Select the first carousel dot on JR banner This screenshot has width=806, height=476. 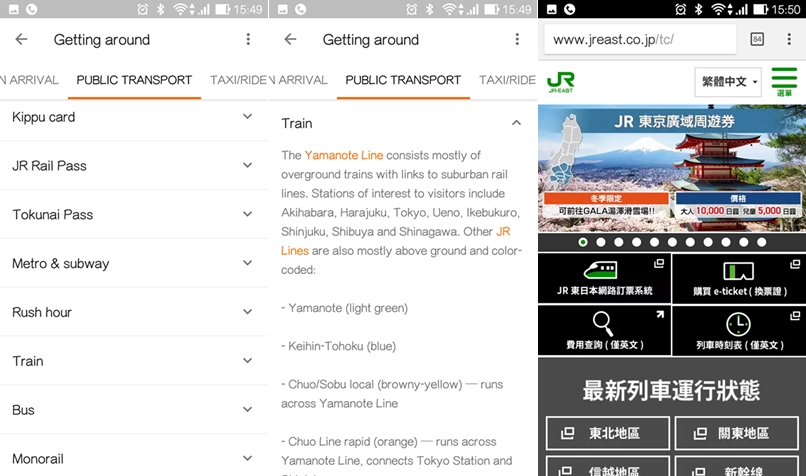[x=583, y=242]
